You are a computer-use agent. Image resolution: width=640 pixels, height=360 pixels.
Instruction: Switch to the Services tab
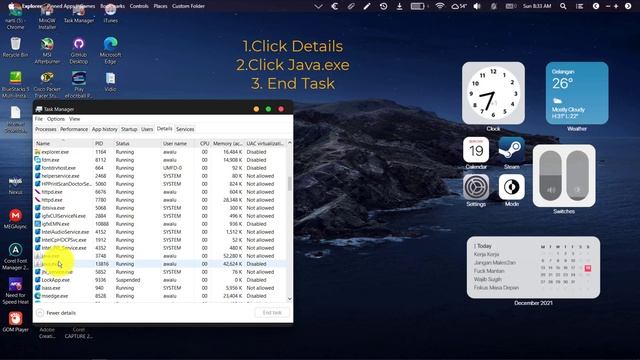(x=185, y=129)
